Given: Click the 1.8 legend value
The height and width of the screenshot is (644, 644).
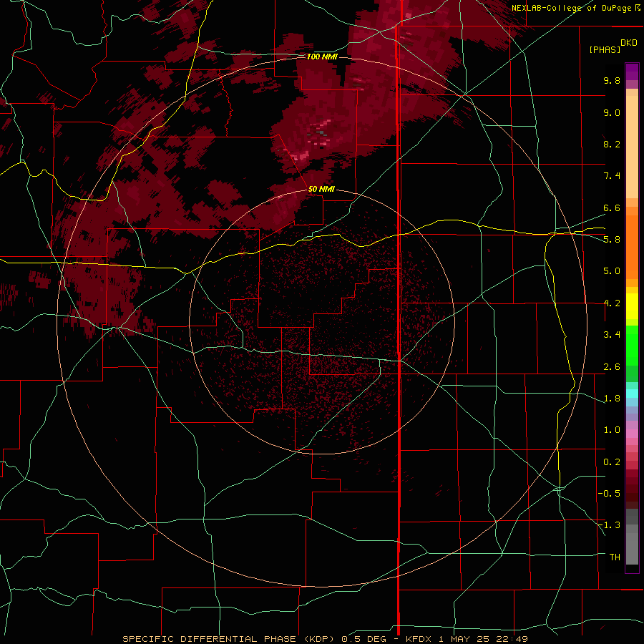Looking at the screenshot, I should pyautogui.click(x=612, y=399).
